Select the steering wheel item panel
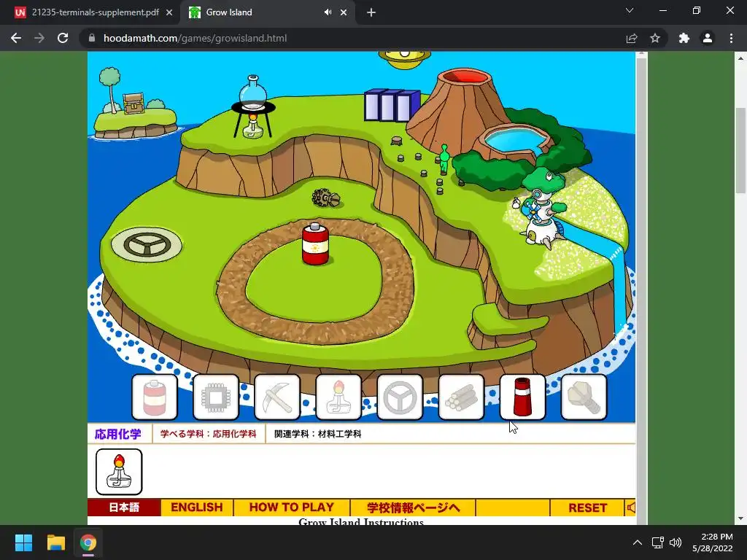This screenshot has height=560, width=747. coord(400,397)
